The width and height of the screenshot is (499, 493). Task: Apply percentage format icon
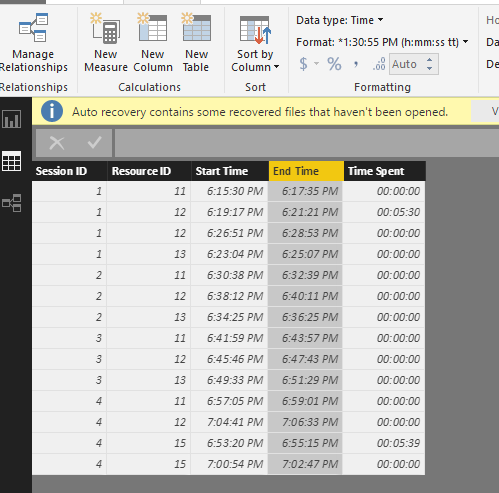click(334, 64)
